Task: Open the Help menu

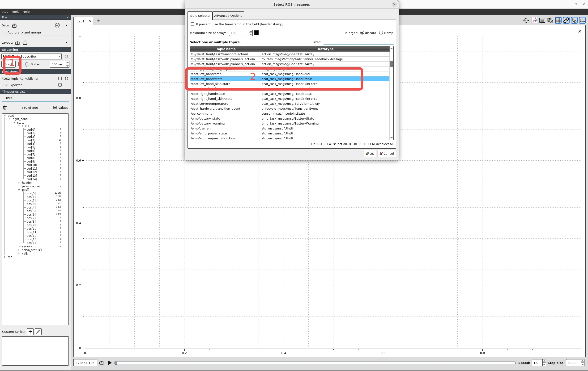Action: pyautogui.click(x=26, y=12)
